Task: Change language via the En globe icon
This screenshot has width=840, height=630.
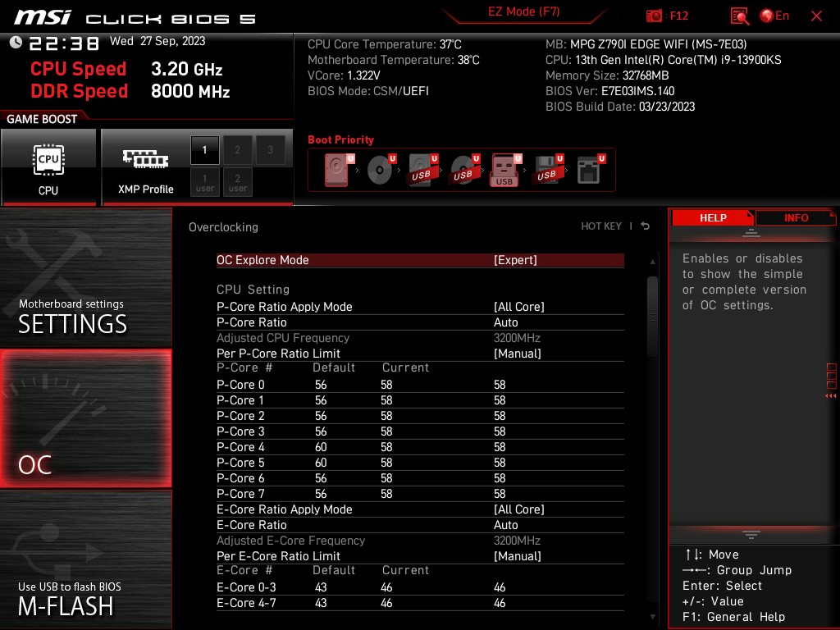Action: 774,16
